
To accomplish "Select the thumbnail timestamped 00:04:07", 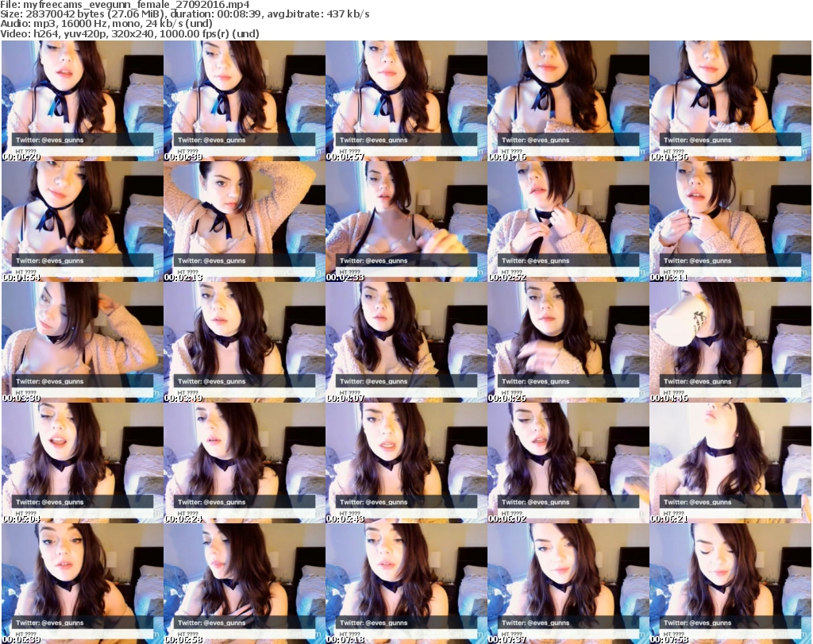I will click(406, 342).
